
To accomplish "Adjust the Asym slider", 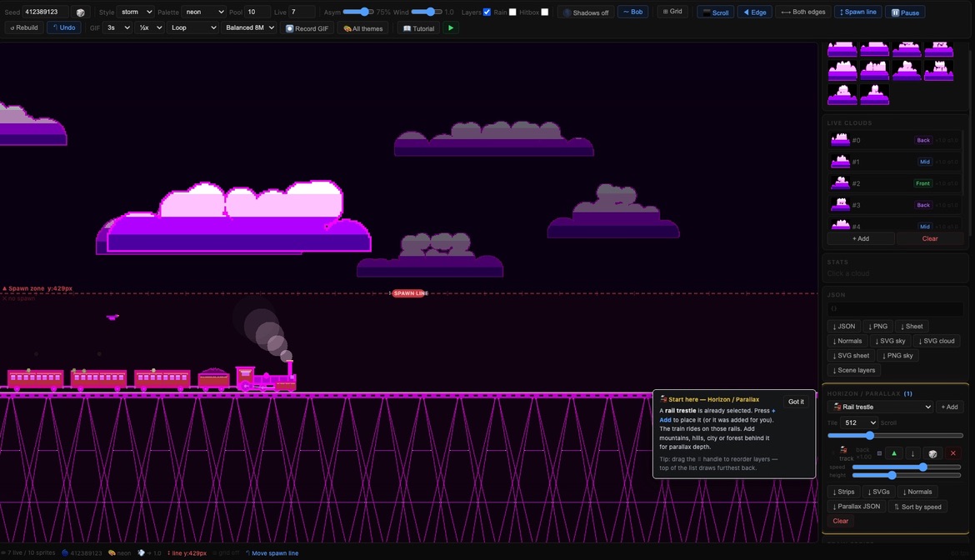I will 358,12.
